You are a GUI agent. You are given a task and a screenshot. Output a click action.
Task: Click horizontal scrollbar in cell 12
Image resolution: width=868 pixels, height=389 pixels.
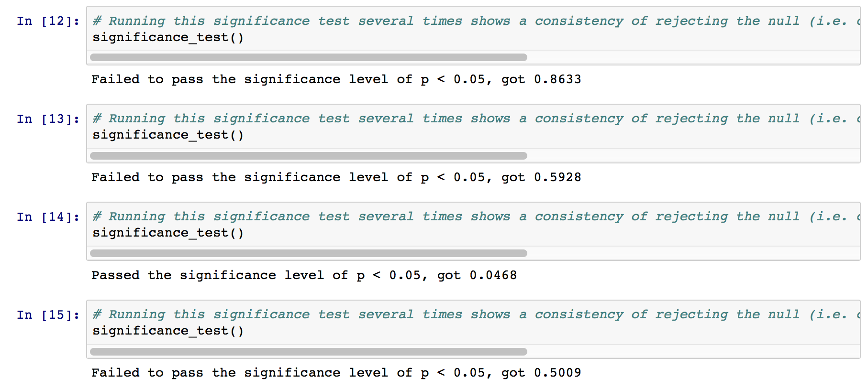point(309,57)
